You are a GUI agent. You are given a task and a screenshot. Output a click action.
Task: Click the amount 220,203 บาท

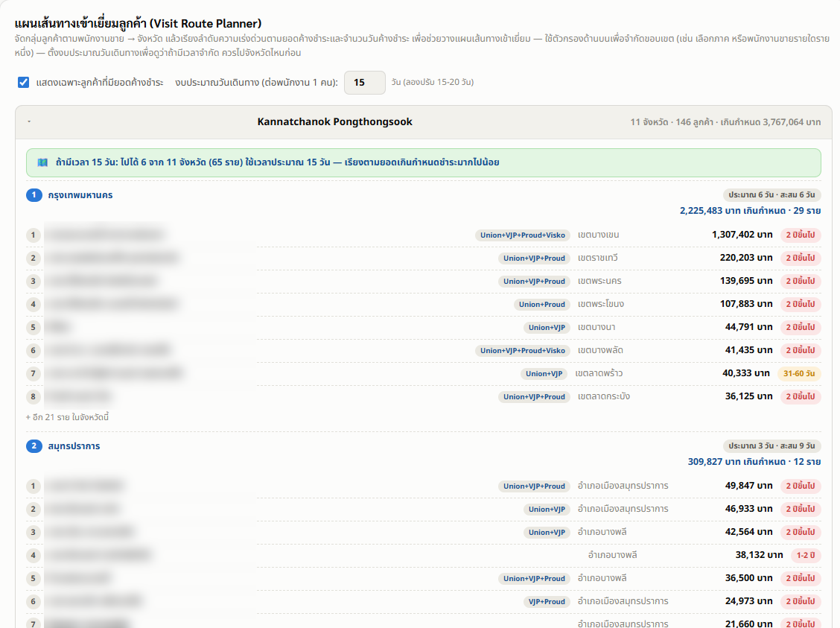click(746, 258)
